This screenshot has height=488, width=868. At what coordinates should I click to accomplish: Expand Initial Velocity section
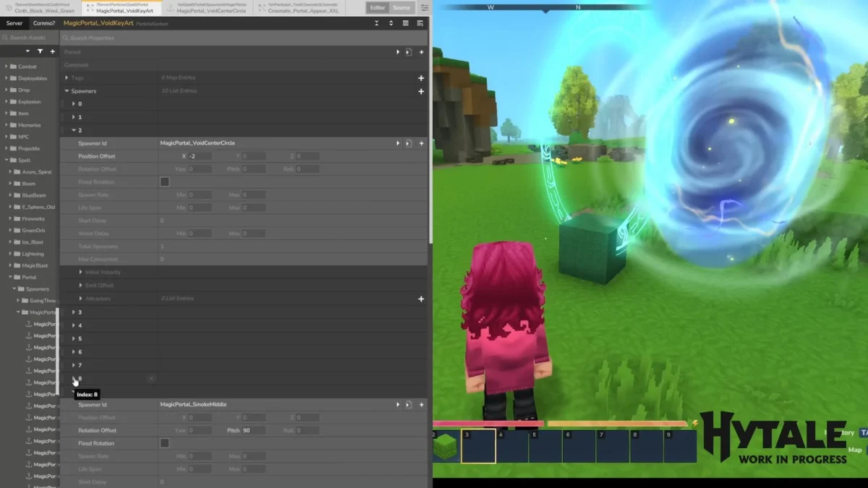[81, 273]
